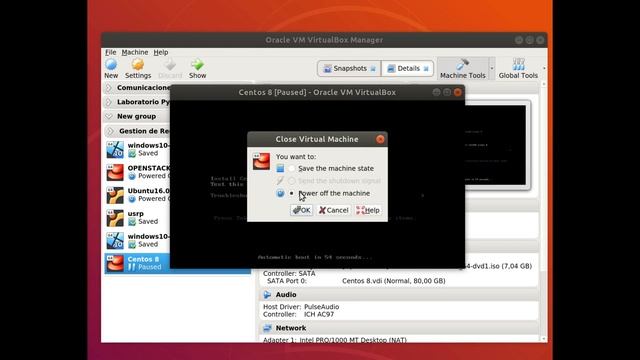Open the File menu
Screen dimensions: 640x360
pos(111,52)
